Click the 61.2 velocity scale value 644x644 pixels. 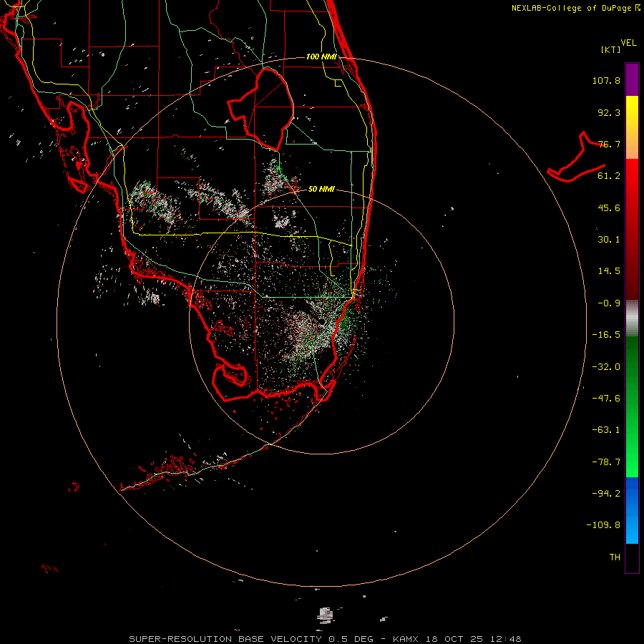tap(609, 176)
